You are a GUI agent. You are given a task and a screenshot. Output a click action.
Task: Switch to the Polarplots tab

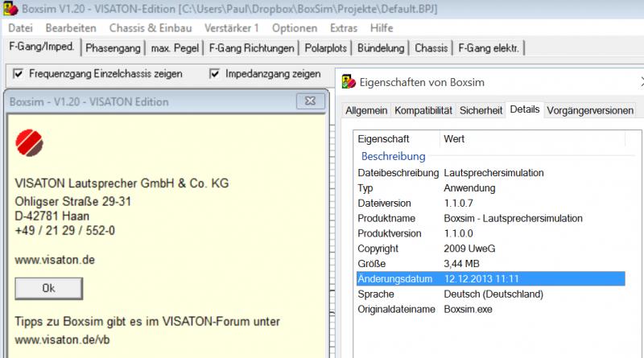click(x=326, y=48)
